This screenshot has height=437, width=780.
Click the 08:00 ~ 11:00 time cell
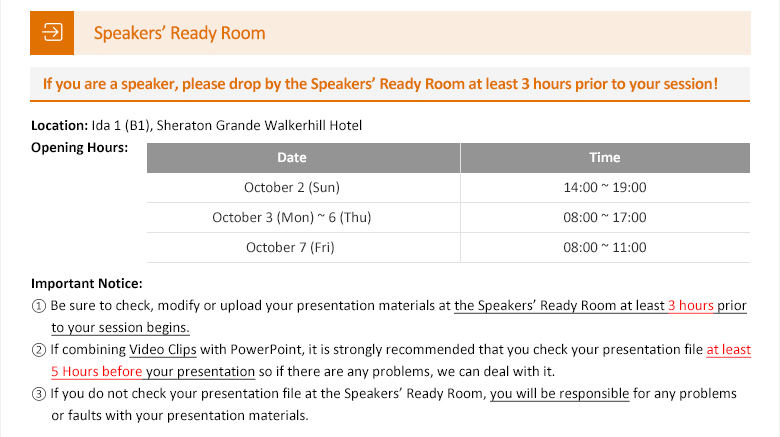[x=605, y=247]
